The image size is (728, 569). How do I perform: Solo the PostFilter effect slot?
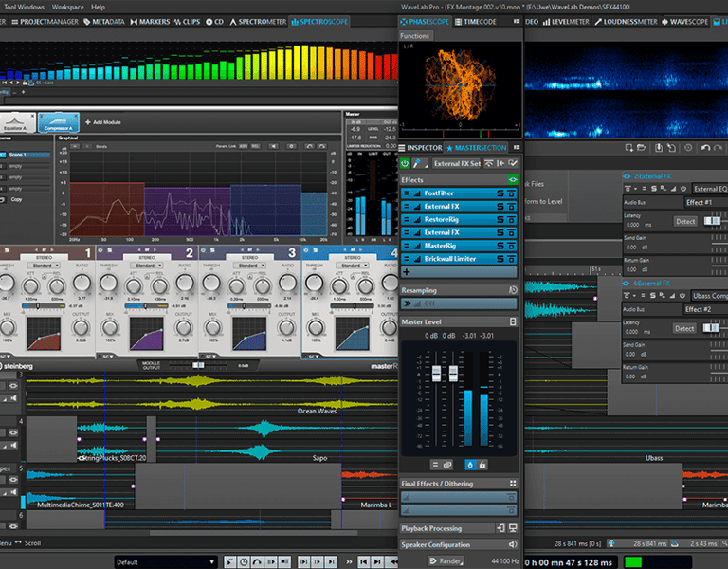[x=502, y=193]
